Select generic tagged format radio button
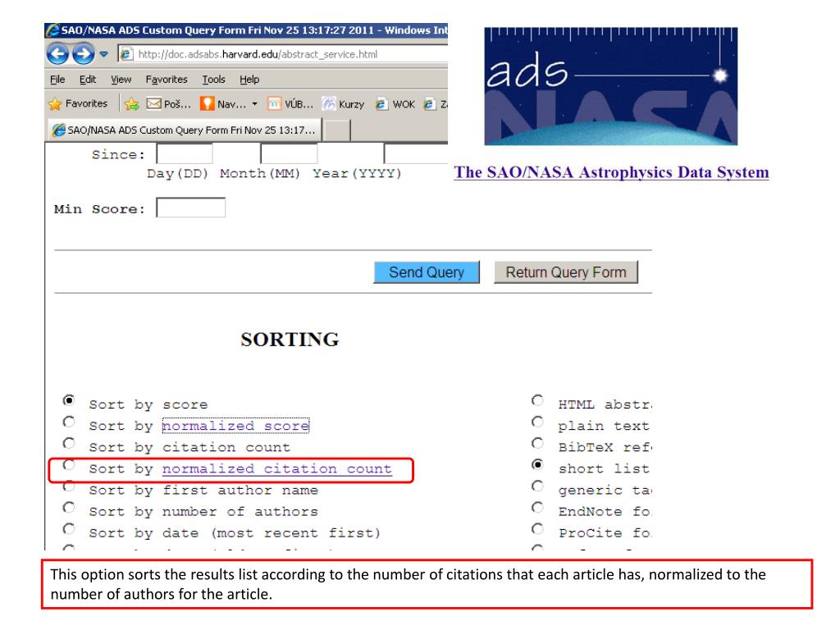Viewport: 840px width, 630px height. pyautogui.click(x=537, y=486)
